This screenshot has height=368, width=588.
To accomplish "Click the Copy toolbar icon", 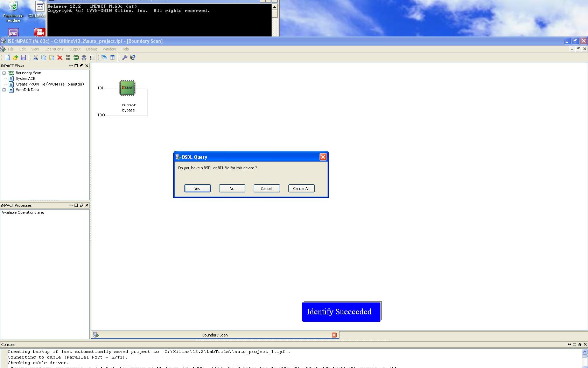I will coord(44,57).
